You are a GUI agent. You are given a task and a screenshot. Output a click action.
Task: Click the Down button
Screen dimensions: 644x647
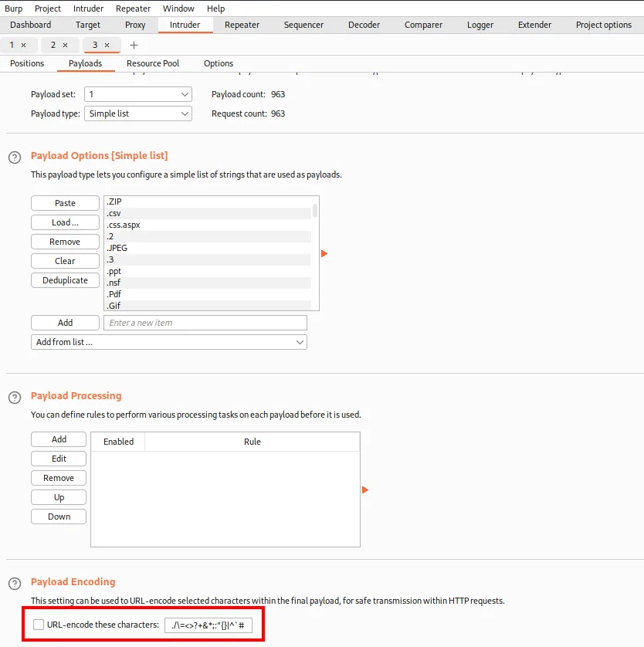tap(59, 517)
